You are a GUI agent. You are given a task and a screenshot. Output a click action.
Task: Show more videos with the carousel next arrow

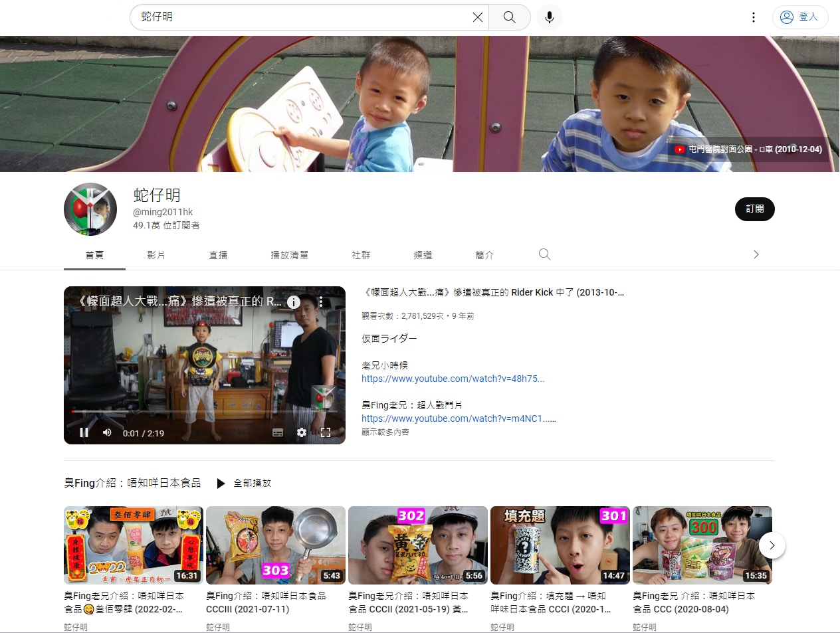[772, 545]
